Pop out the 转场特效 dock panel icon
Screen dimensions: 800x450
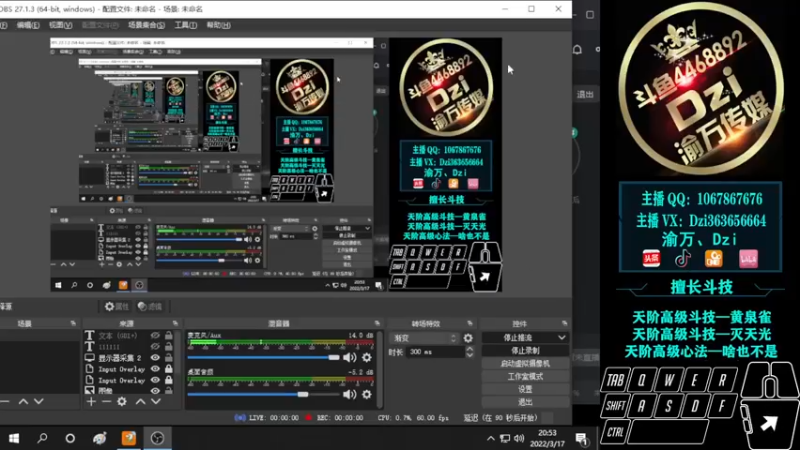pyautogui.click(x=469, y=323)
